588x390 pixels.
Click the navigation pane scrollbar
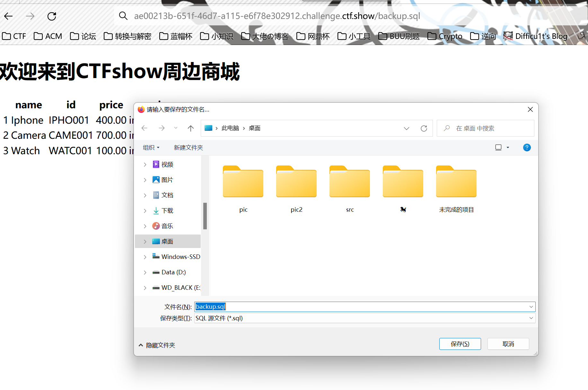click(x=205, y=216)
